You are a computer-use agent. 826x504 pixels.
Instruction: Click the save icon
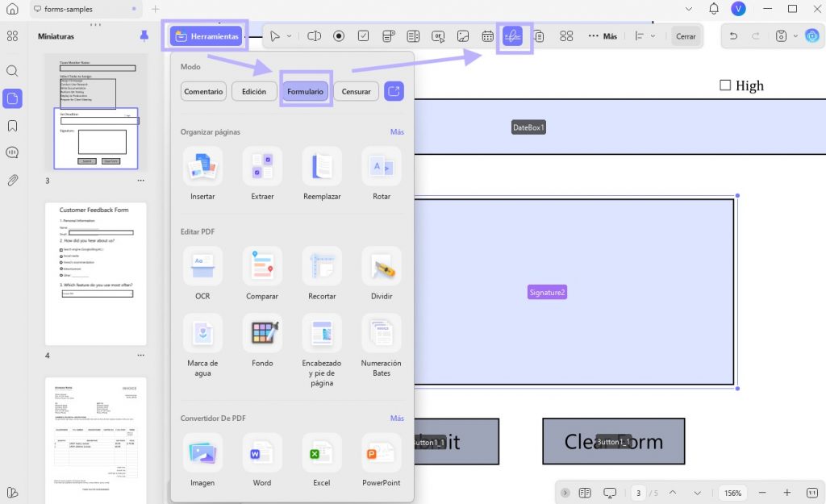781,35
